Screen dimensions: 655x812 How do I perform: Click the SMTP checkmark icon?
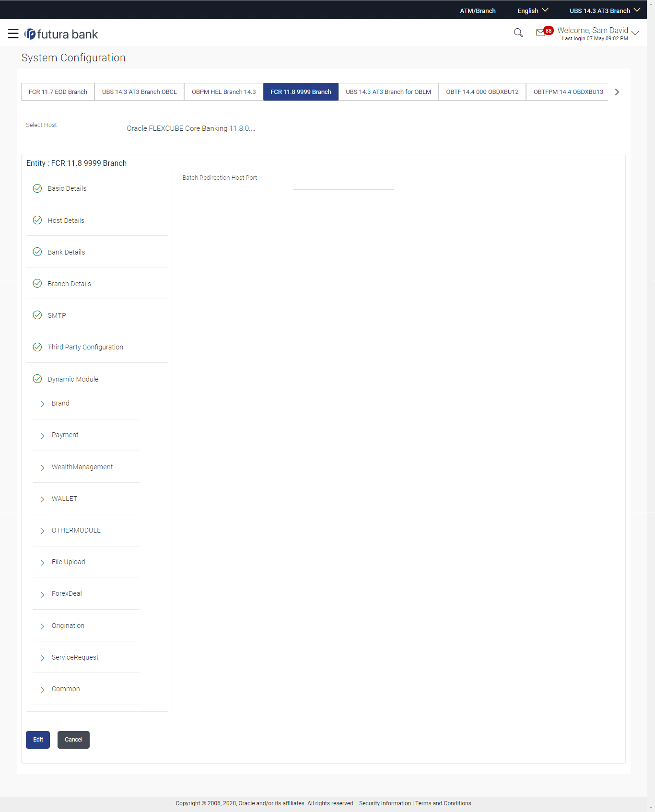click(x=37, y=315)
